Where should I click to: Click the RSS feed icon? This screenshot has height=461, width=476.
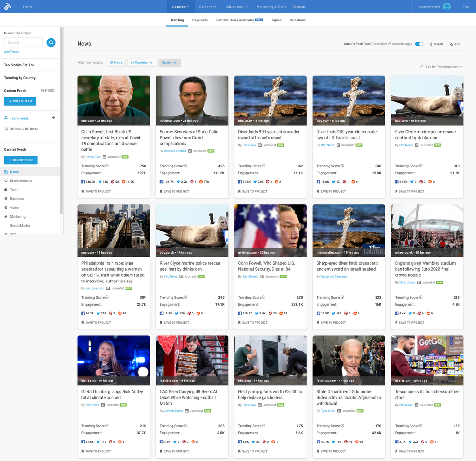click(451, 44)
